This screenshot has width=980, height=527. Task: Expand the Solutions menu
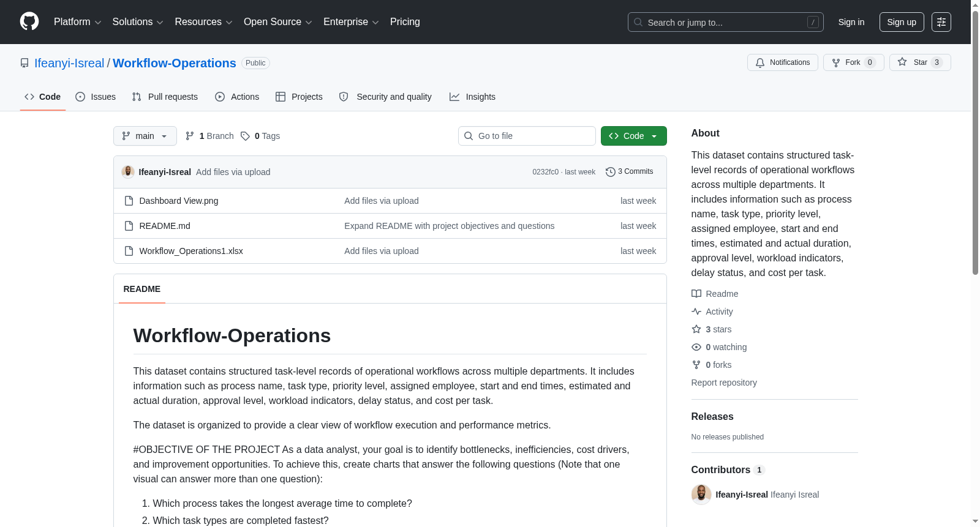[138, 22]
